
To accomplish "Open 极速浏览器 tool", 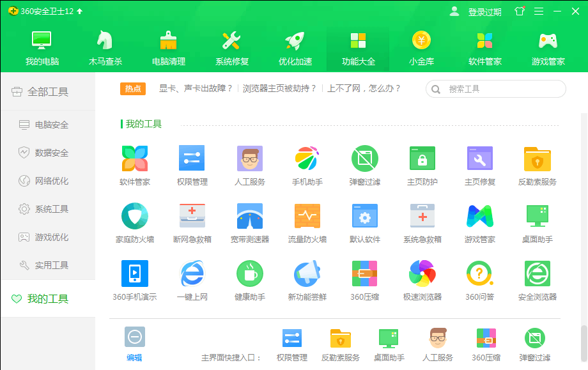I will pos(422,274).
